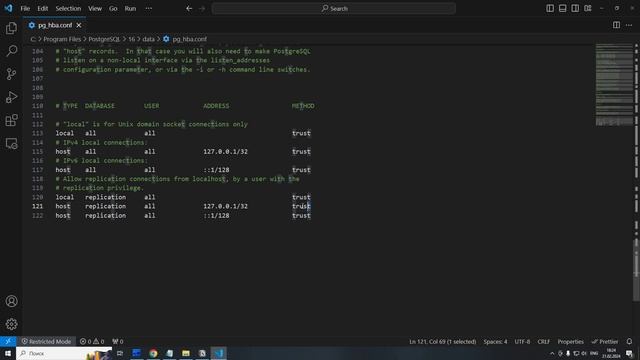The width and height of the screenshot is (640, 360).
Task: Click line number 113 in gutter
Action: (38, 133)
